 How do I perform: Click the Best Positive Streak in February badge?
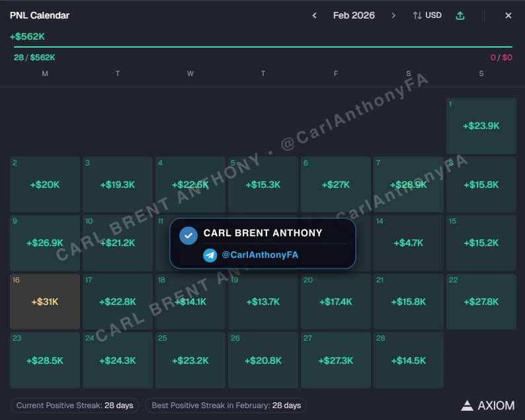click(x=226, y=405)
